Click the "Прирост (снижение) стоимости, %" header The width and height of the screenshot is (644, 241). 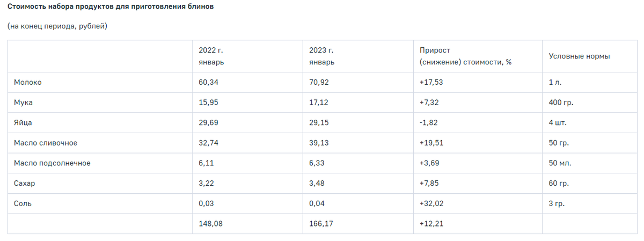(x=465, y=56)
